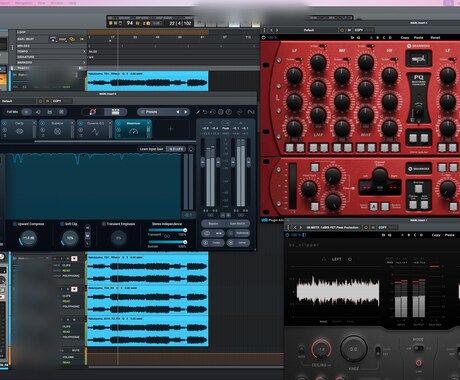The image size is (460, 380).
Task: Click the Bypass button in Ozone
Action: (213, 224)
